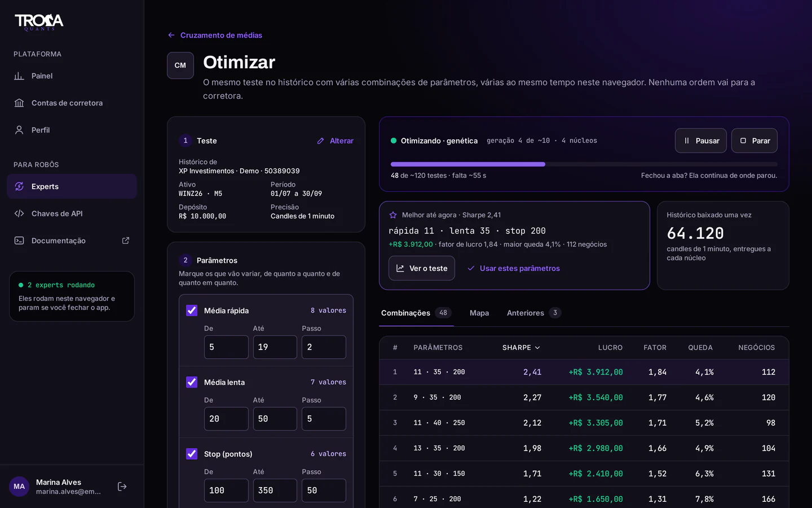Switch to the Combinações tab
Viewport: 812px width, 508px height.
tap(416, 313)
